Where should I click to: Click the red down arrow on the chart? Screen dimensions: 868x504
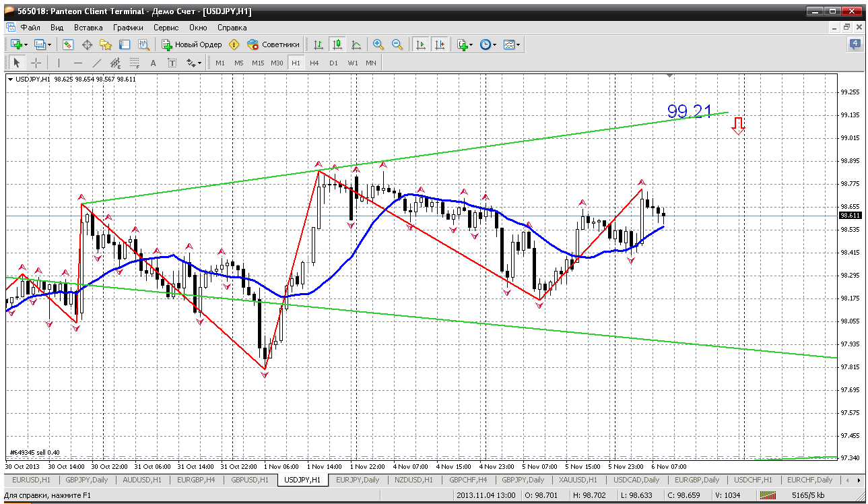tap(739, 126)
